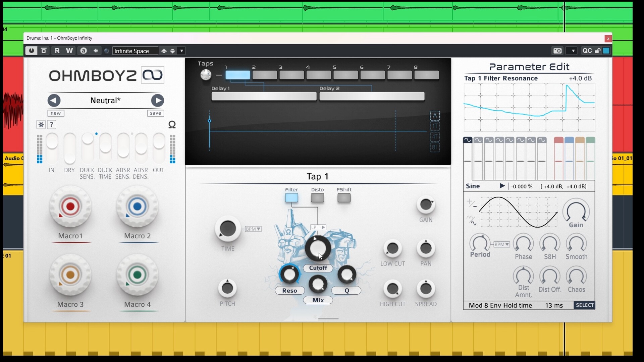Toggle the Disto effect button
This screenshot has width=644, height=362.
[317, 198]
